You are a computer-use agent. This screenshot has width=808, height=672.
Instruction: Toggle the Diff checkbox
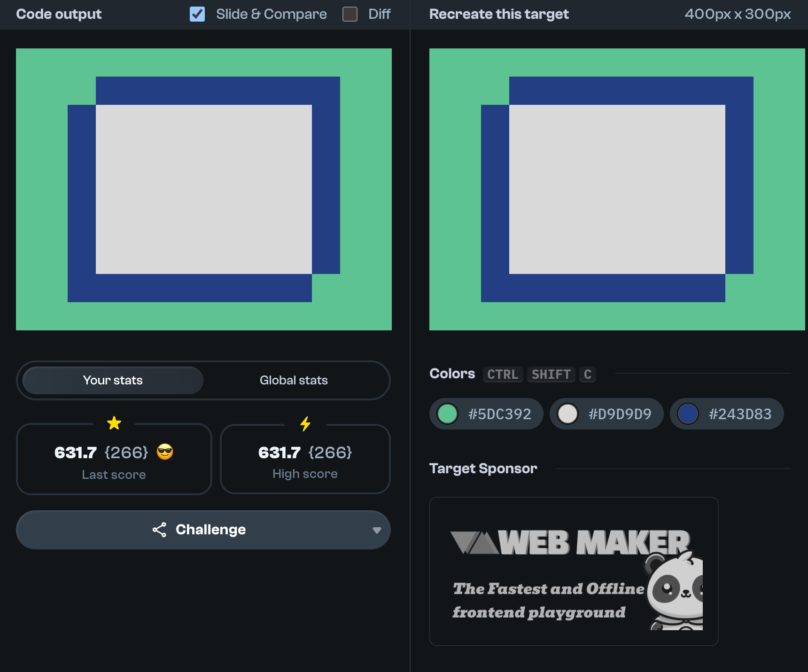click(x=350, y=14)
